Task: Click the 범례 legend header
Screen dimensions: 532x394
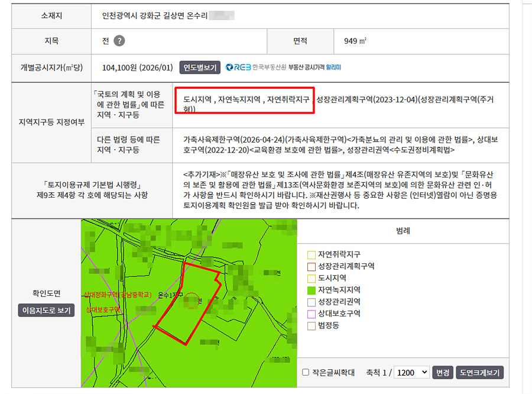Action: [403, 231]
